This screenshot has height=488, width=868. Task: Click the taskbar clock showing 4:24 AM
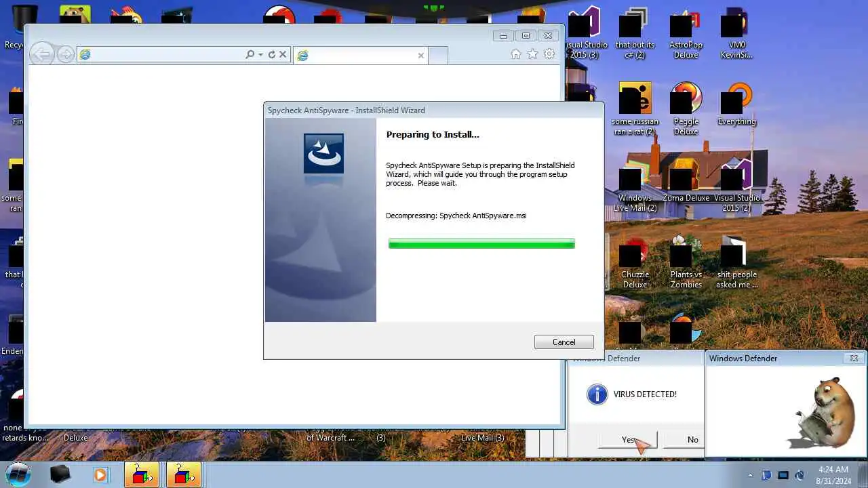(x=833, y=474)
